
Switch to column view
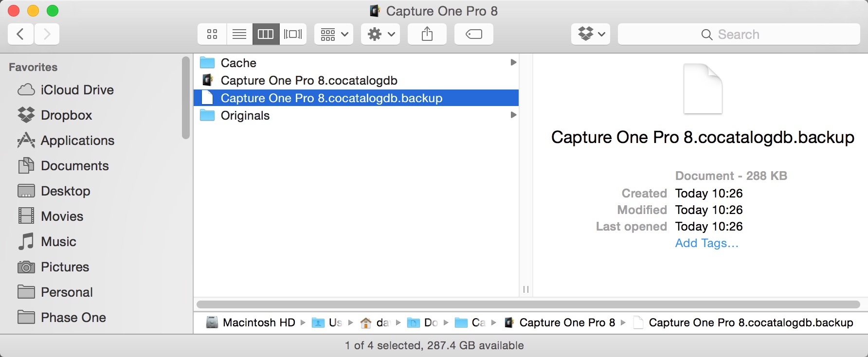click(266, 34)
